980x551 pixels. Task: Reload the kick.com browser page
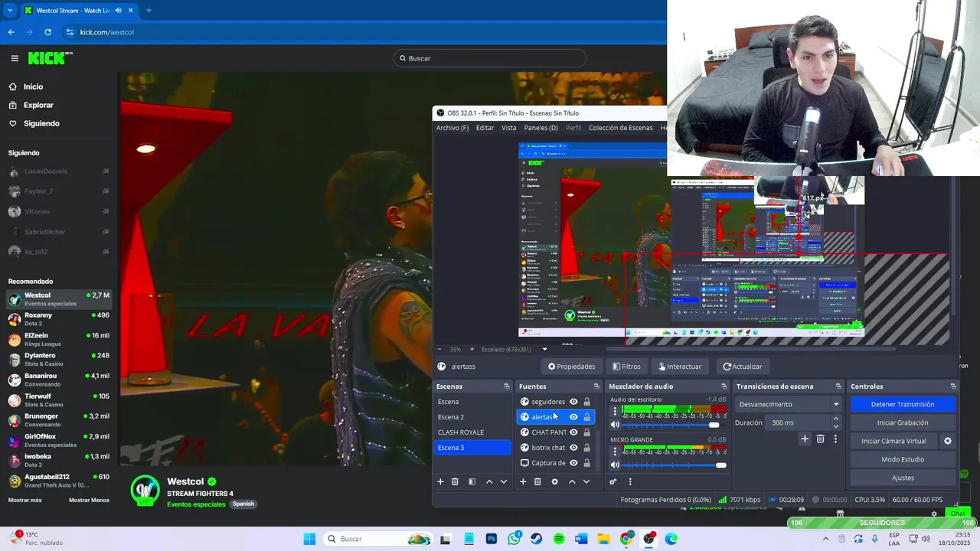tap(47, 32)
